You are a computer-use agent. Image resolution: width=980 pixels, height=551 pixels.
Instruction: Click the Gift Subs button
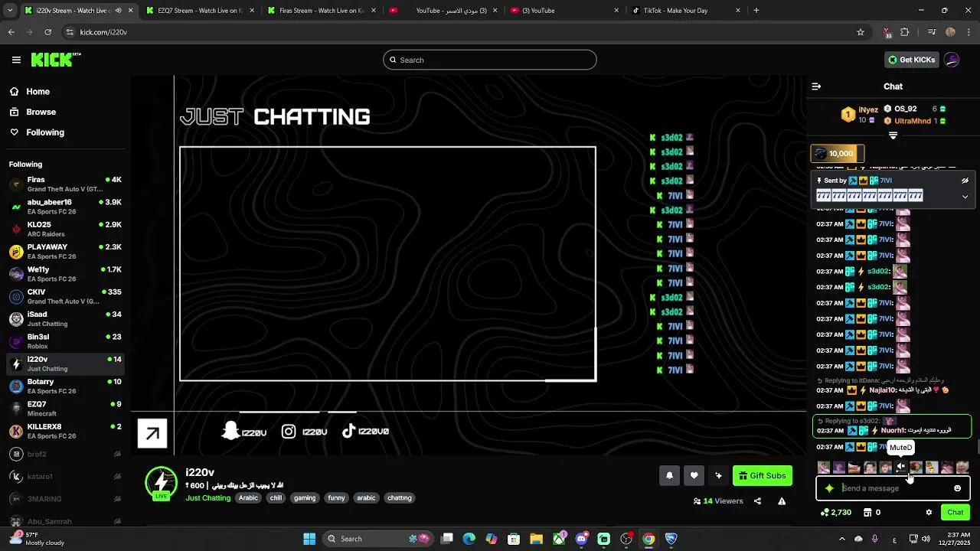click(762, 475)
